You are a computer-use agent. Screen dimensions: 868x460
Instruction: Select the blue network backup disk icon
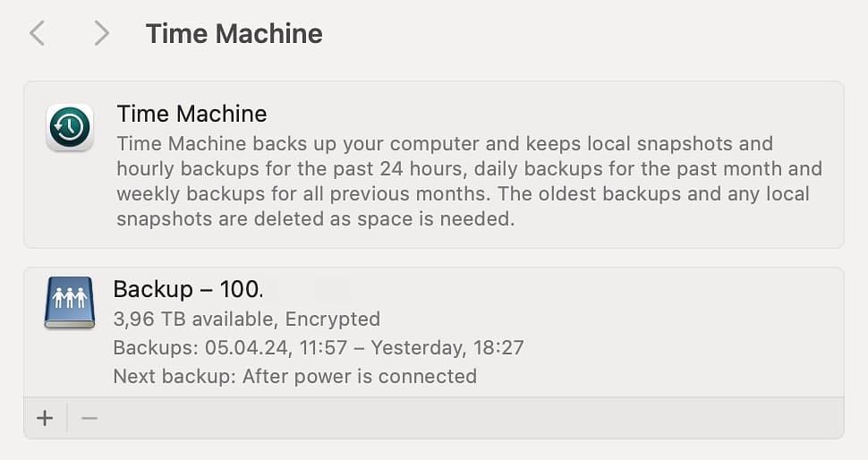[x=70, y=302]
